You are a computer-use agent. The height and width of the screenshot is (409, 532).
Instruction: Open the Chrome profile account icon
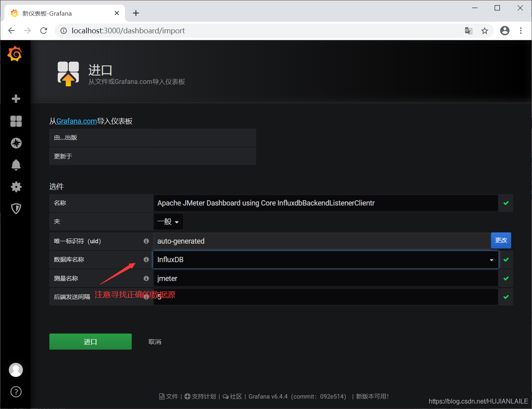(505, 31)
